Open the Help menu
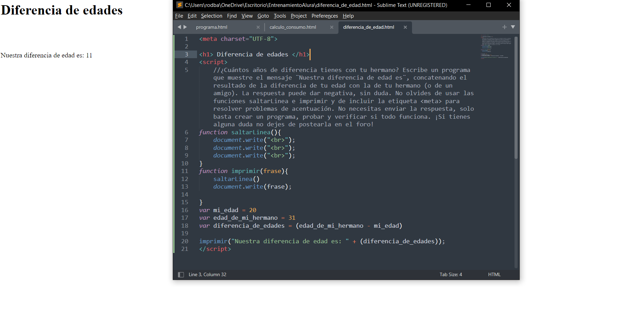 [348, 16]
